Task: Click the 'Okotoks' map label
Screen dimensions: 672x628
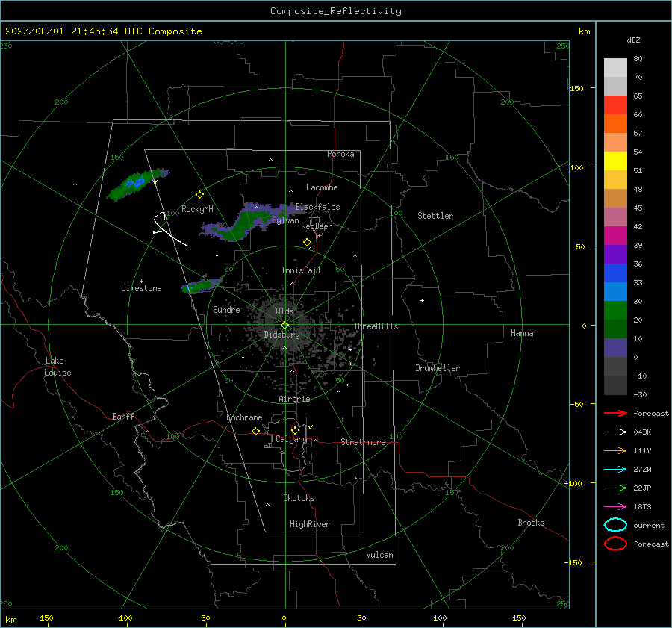Action: pos(299,498)
